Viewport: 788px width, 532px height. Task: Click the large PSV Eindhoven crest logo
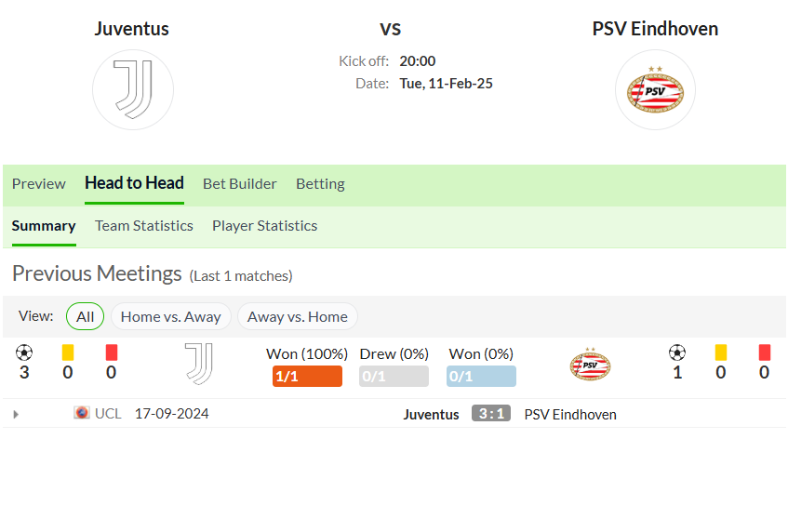[655, 90]
